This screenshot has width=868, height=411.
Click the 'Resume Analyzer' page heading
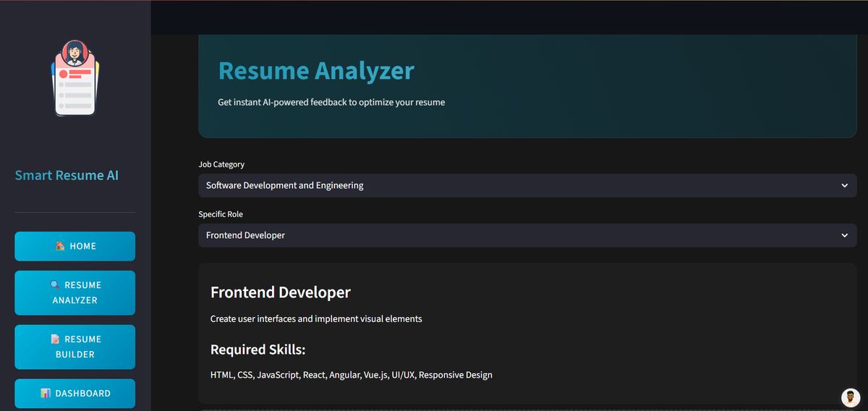click(x=316, y=71)
